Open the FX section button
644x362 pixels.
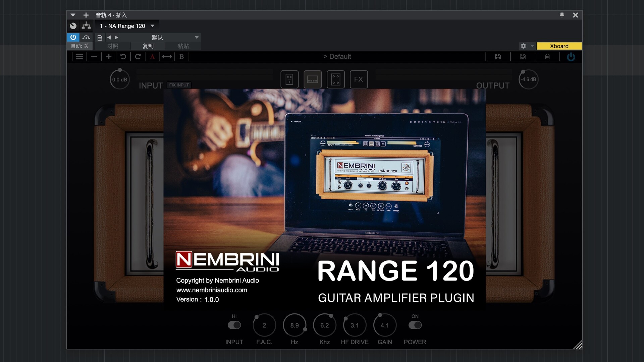[x=359, y=79]
